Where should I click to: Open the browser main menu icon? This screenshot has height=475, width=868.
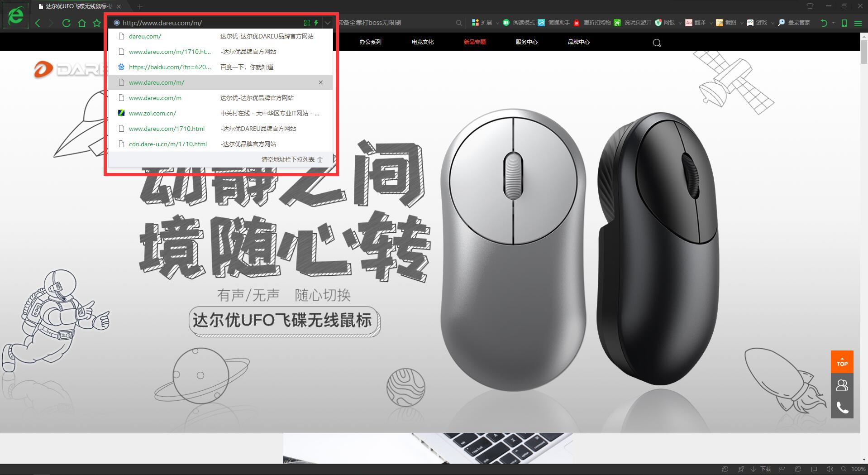tap(858, 23)
